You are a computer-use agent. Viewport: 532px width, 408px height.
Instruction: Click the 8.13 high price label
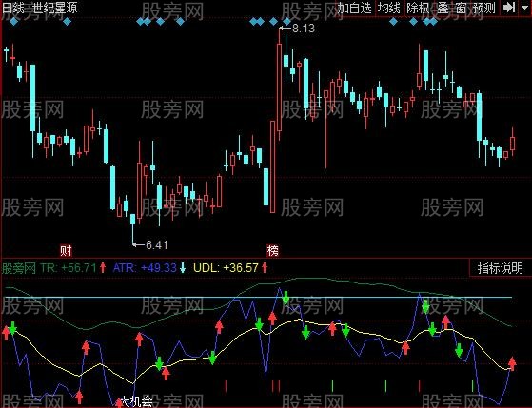point(304,29)
